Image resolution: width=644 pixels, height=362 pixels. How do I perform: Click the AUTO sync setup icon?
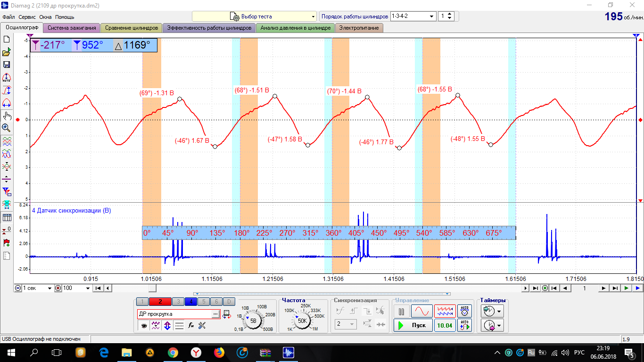coord(465,325)
